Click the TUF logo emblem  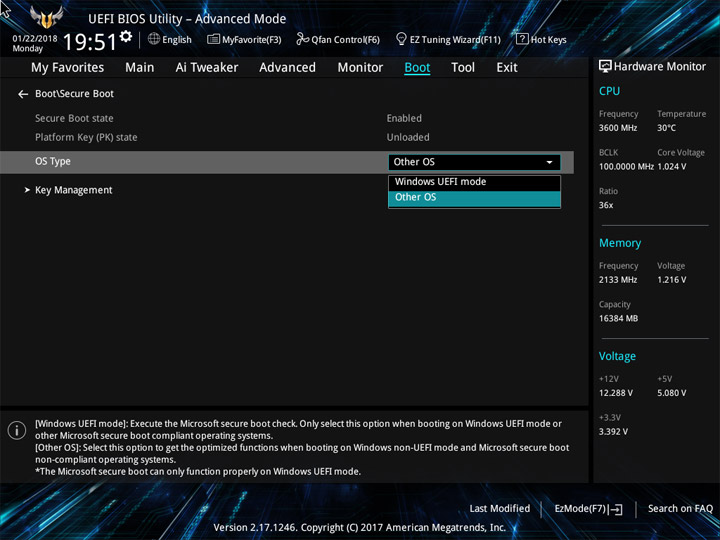[46, 17]
